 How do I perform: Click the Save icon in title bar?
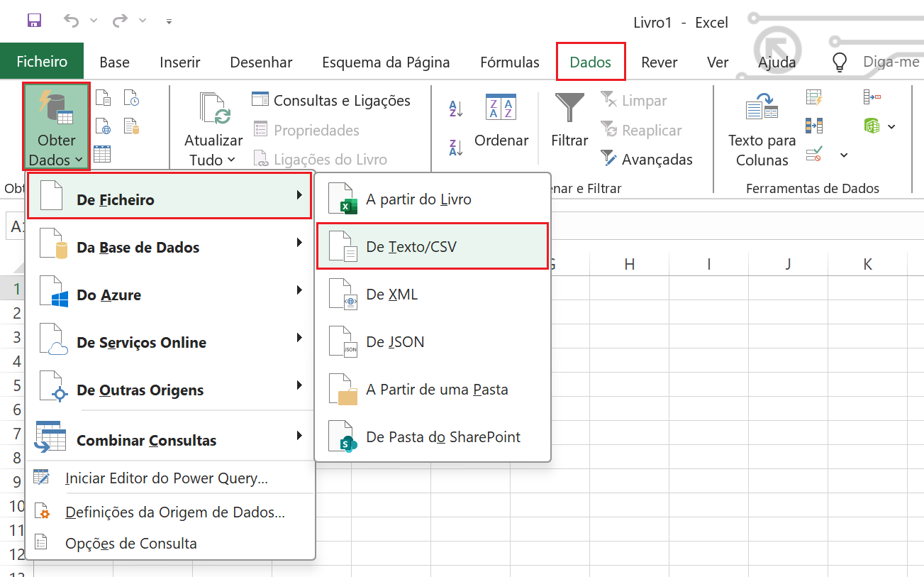point(34,21)
